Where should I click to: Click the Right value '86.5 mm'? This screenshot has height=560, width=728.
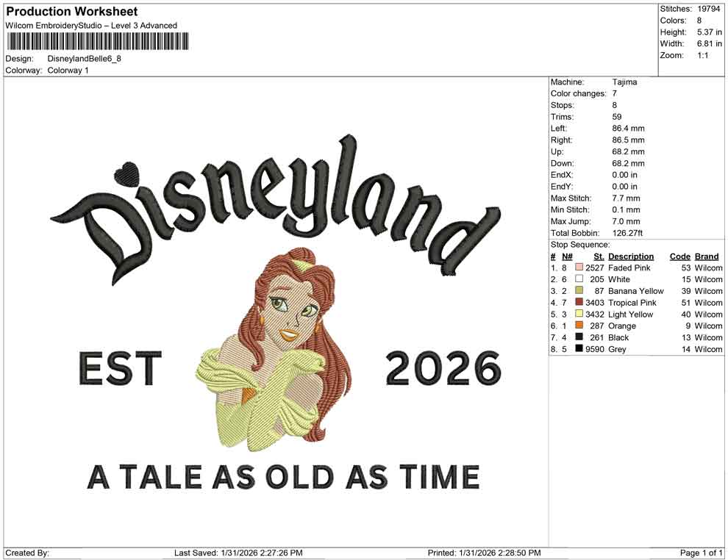tap(628, 140)
